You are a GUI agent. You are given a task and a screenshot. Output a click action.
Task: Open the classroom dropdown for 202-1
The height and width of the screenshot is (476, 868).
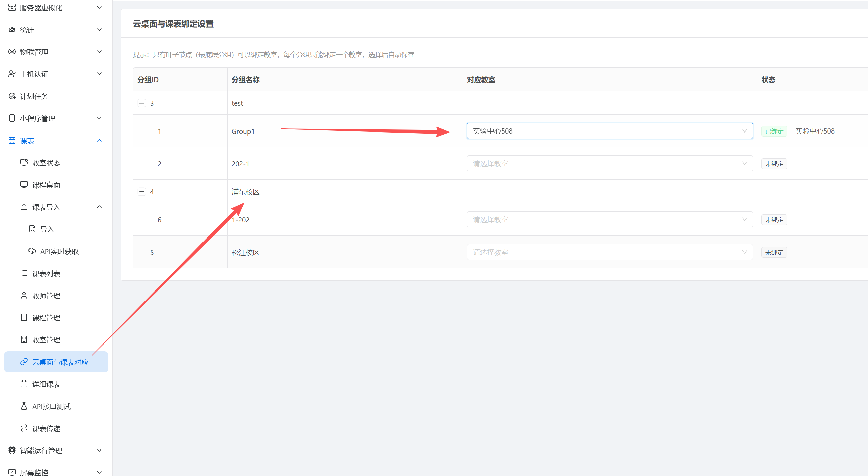[x=609, y=163]
